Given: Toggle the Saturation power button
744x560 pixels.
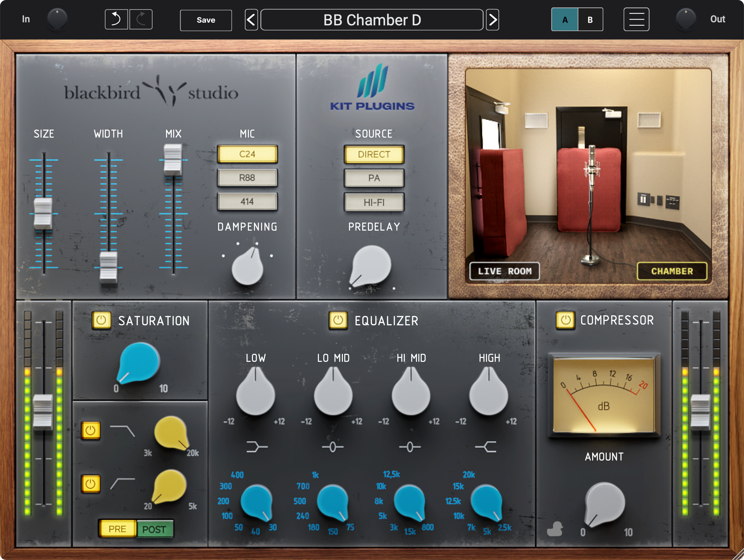Looking at the screenshot, I should [x=101, y=320].
